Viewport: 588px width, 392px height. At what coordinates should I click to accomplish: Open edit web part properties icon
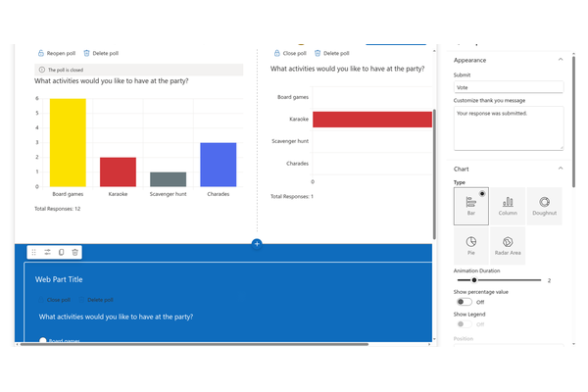(47, 252)
